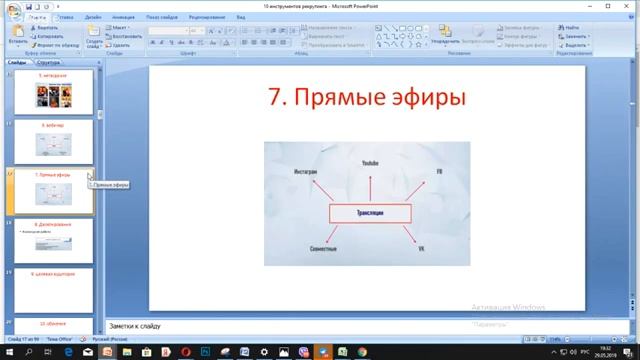
Task: Delete slide with Удалить
Action: pyautogui.click(x=118, y=45)
